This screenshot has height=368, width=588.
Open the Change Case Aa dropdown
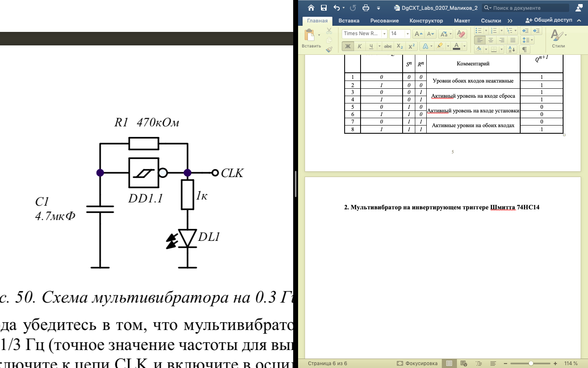click(445, 34)
